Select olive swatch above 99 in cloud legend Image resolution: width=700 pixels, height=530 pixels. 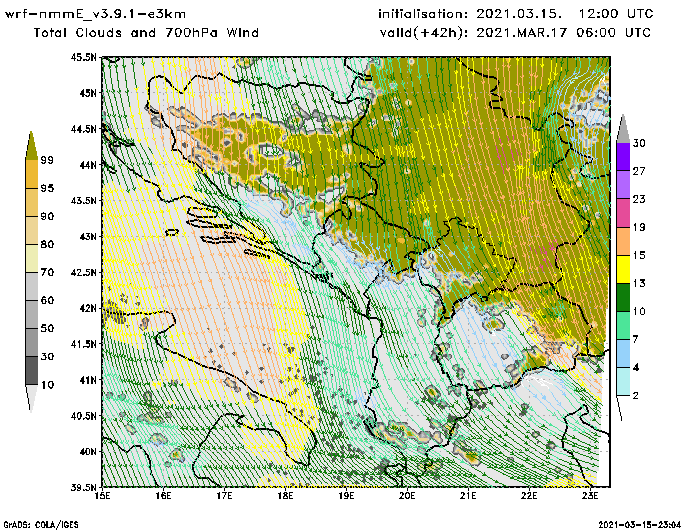(31, 146)
